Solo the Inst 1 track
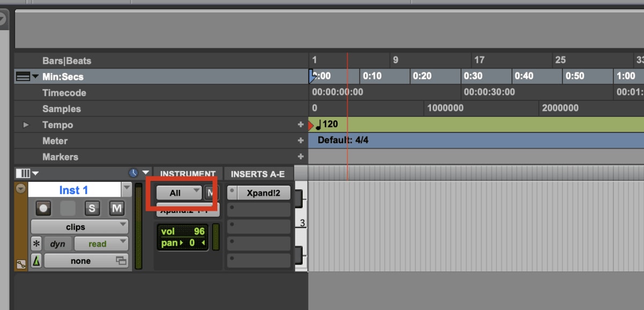This screenshot has width=644, height=310. (92, 209)
